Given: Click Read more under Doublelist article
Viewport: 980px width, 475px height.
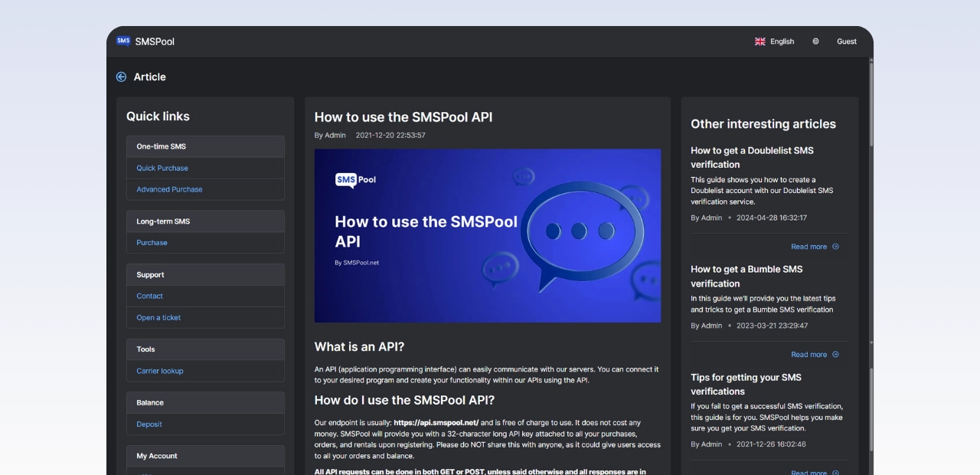Looking at the screenshot, I should [808, 247].
